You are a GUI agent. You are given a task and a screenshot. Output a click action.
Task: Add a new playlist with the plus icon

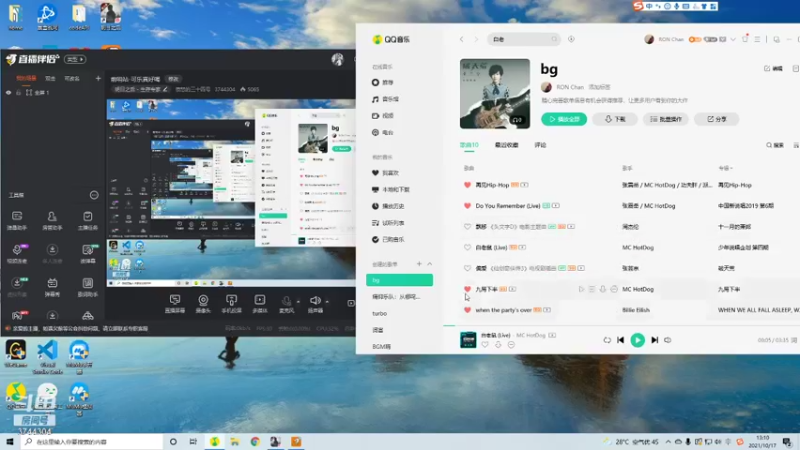[419, 264]
